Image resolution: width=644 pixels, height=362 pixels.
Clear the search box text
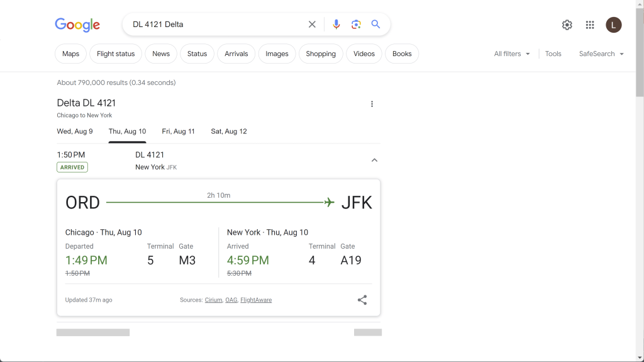point(312,25)
